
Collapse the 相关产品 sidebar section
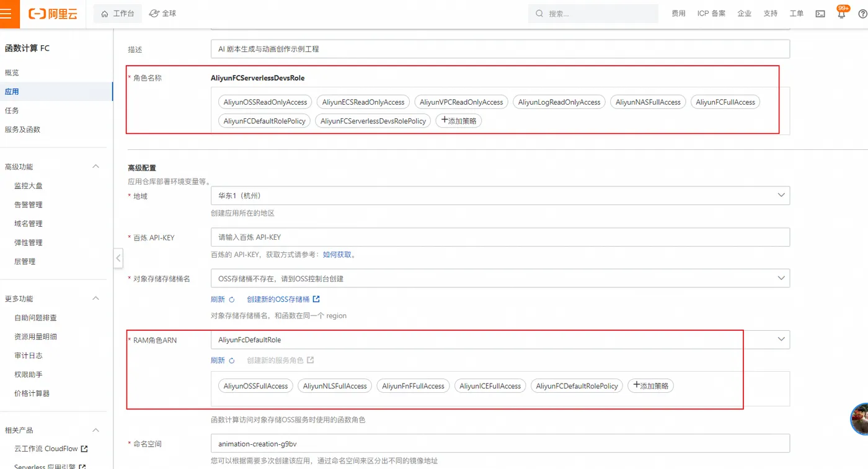(x=95, y=430)
